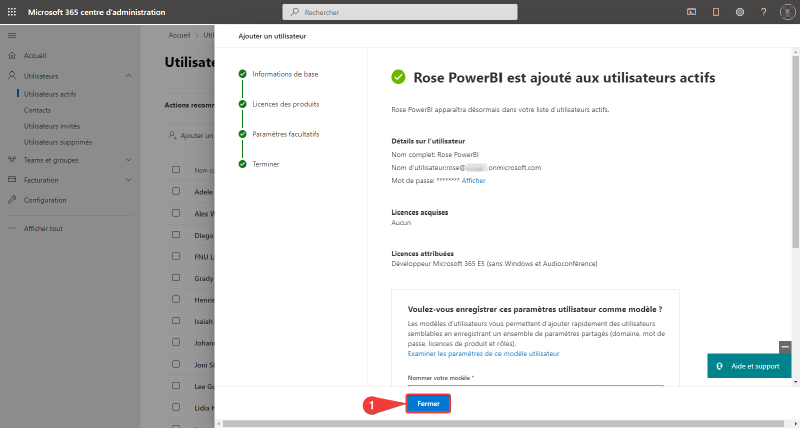Open the settings gear icon
This screenshot has height=428, width=800.
click(x=740, y=12)
